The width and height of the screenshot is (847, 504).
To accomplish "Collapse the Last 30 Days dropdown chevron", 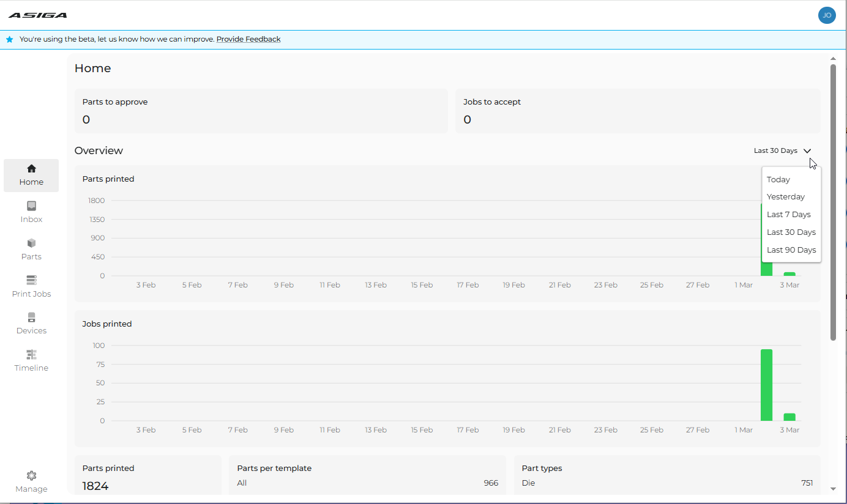I will pyautogui.click(x=807, y=151).
